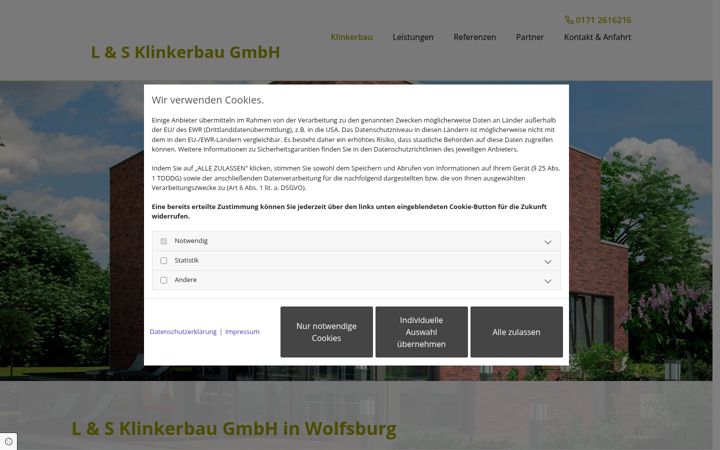Open the Impressum link
Viewport: 720px width, 450px height.
242,332
